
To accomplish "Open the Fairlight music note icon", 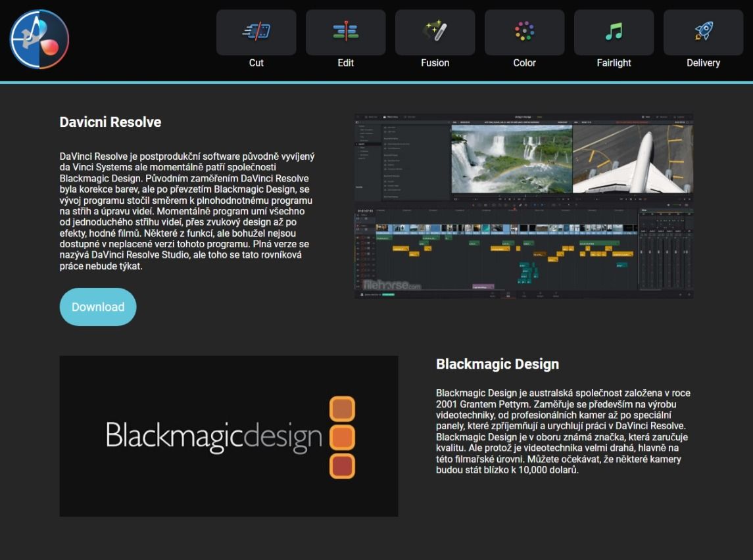I will click(x=614, y=32).
